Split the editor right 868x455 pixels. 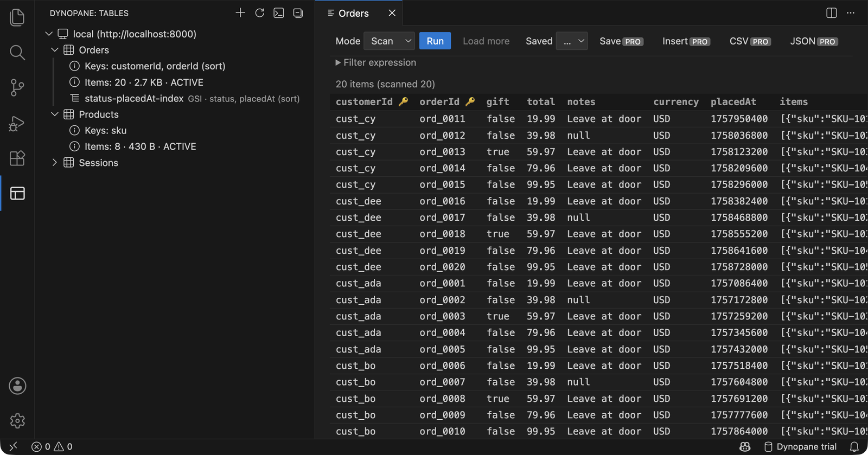coord(832,13)
